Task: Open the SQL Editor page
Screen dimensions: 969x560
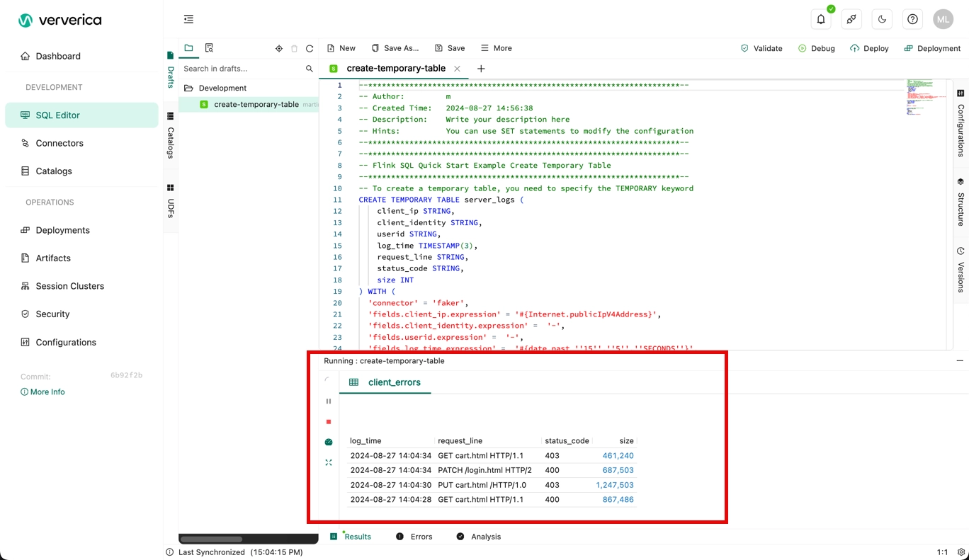Action: click(81, 115)
